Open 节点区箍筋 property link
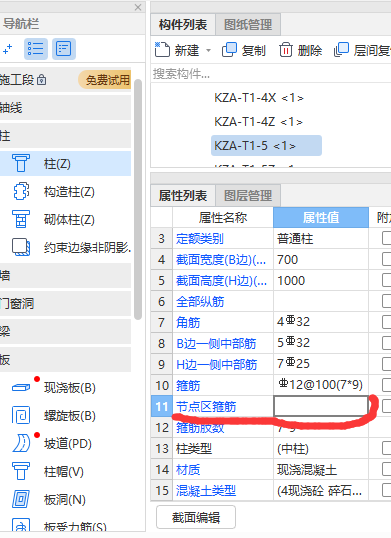 point(206,407)
